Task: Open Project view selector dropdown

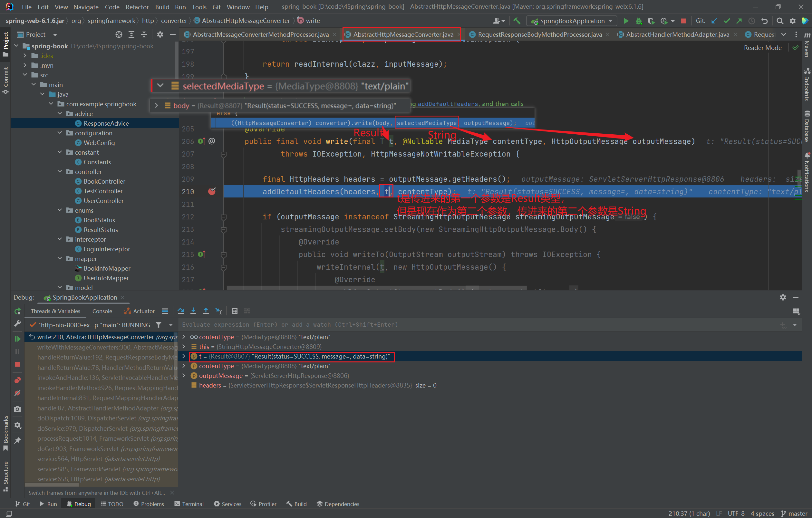Action: pos(55,35)
